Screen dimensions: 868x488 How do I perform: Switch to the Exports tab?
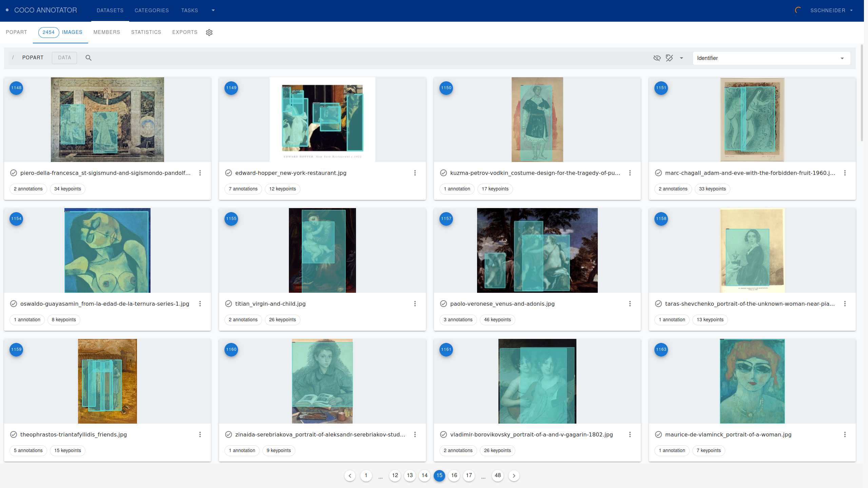click(185, 32)
